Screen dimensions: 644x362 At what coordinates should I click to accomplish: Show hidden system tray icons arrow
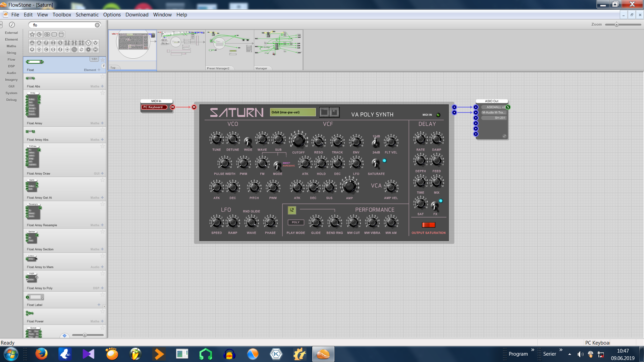click(570, 354)
